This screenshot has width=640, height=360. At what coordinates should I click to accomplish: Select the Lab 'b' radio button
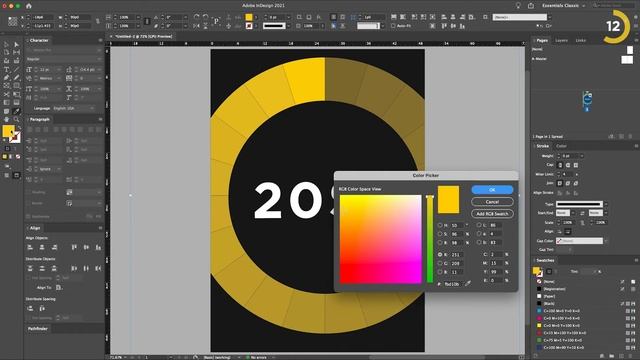point(479,242)
